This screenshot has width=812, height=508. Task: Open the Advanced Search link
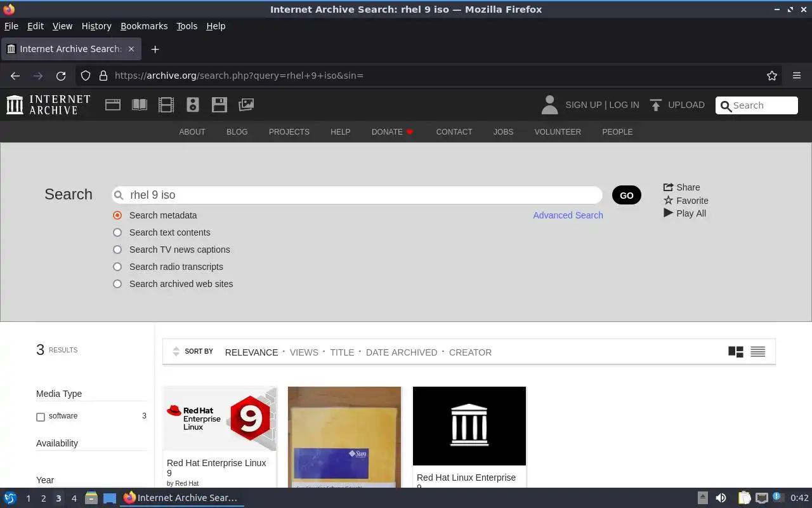coord(568,215)
